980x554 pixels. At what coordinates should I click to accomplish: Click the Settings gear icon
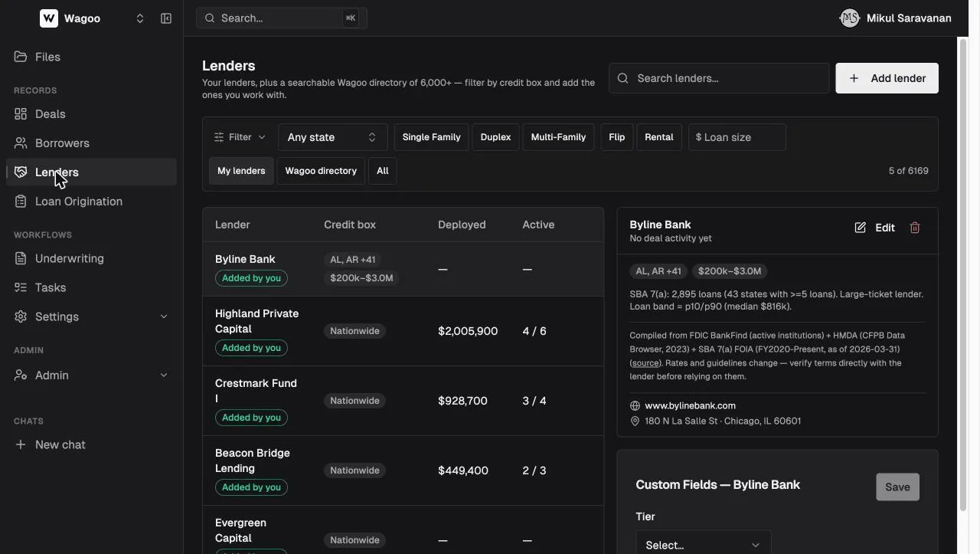[21, 317]
